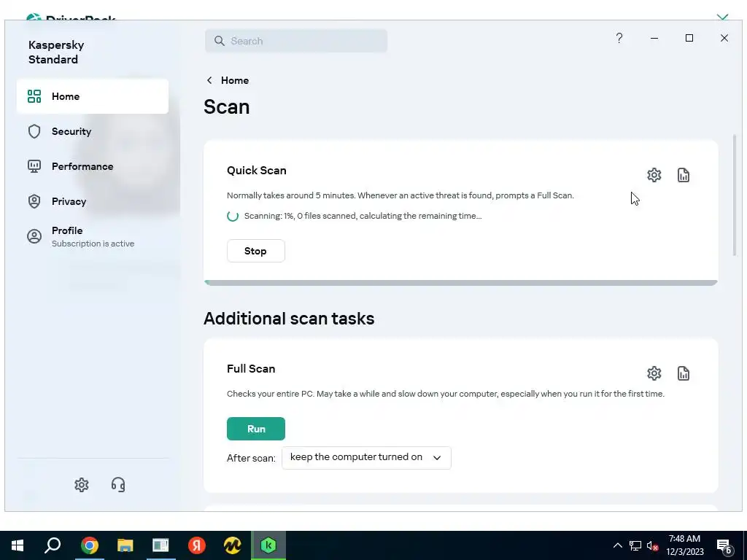Click the Home grid icon in sidebar
747x560 pixels.
tap(34, 96)
